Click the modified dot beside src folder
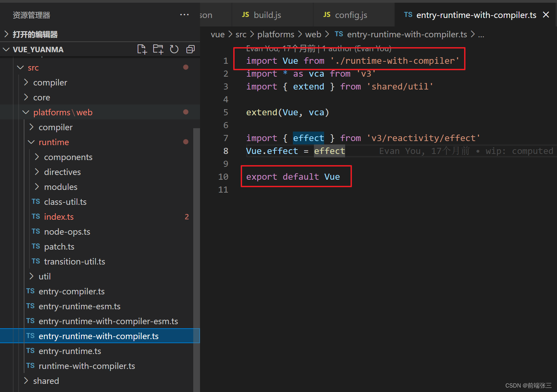The height and width of the screenshot is (392, 557). [x=186, y=67]
